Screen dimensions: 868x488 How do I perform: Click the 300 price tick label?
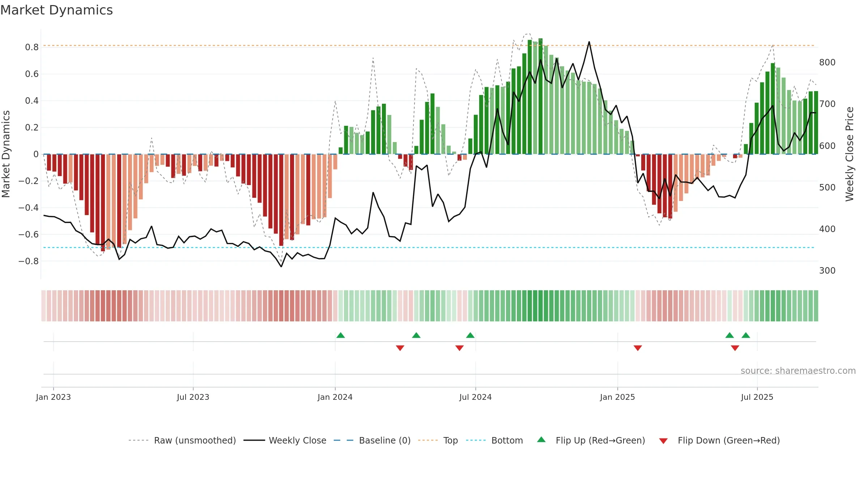point(827,271)
